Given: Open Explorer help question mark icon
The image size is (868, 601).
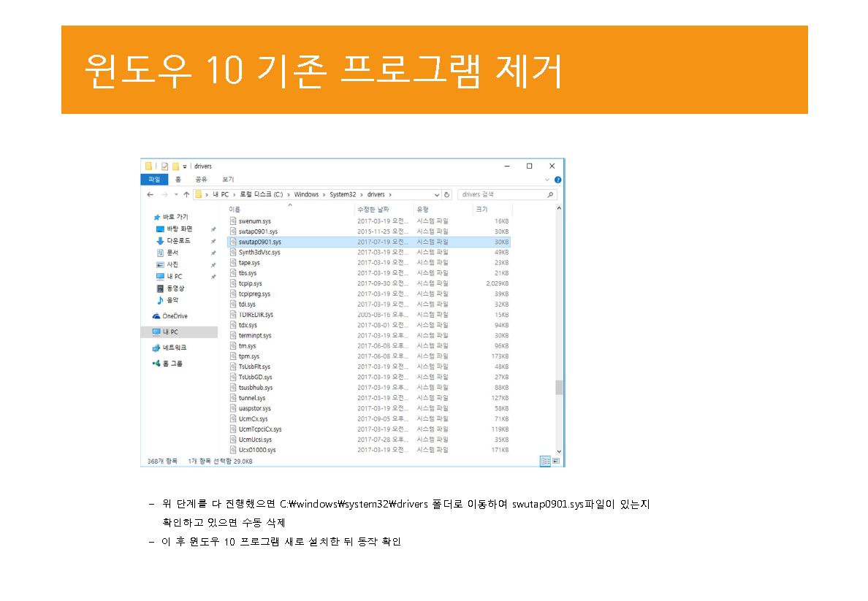Looking at the screenshot, I should coord(557,180).
